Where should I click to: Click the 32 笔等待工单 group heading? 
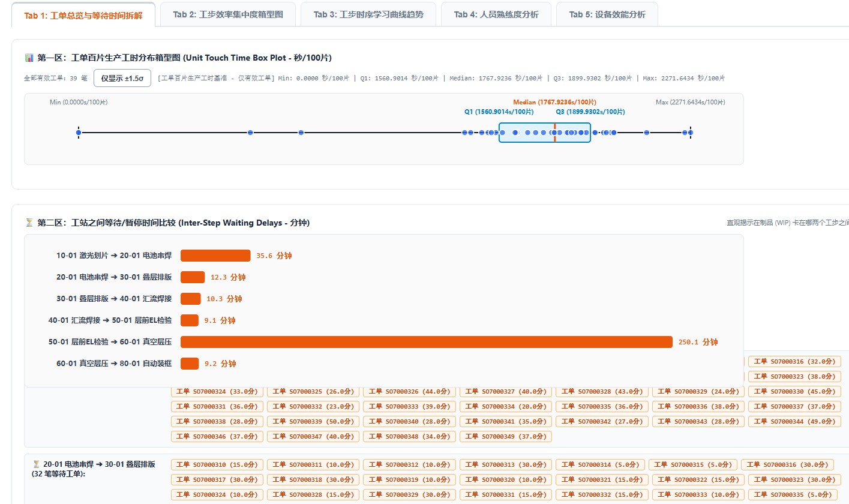point(94,469)
